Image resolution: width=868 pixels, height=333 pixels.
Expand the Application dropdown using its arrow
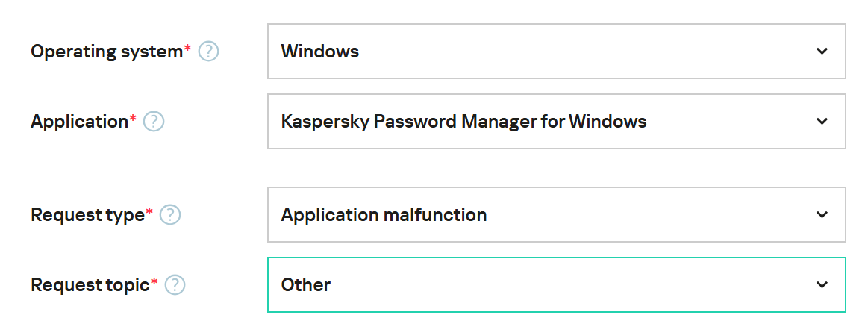822,122
